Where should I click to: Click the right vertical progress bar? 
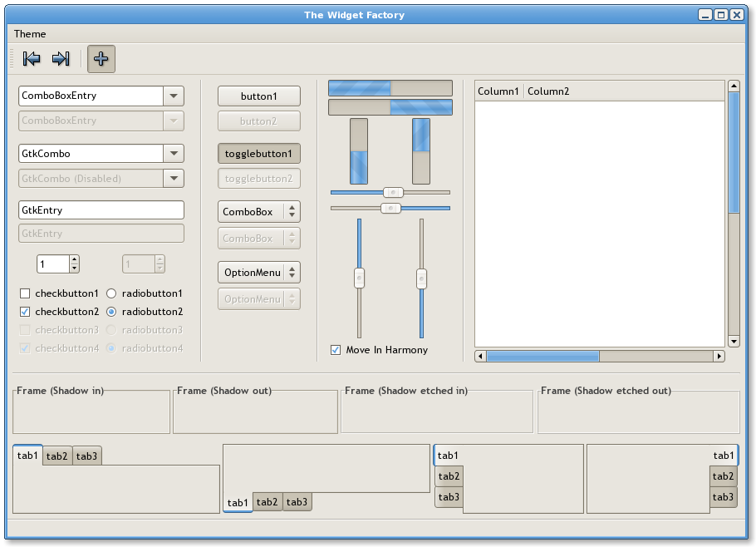pyautogui.click(x=421, y=151)
